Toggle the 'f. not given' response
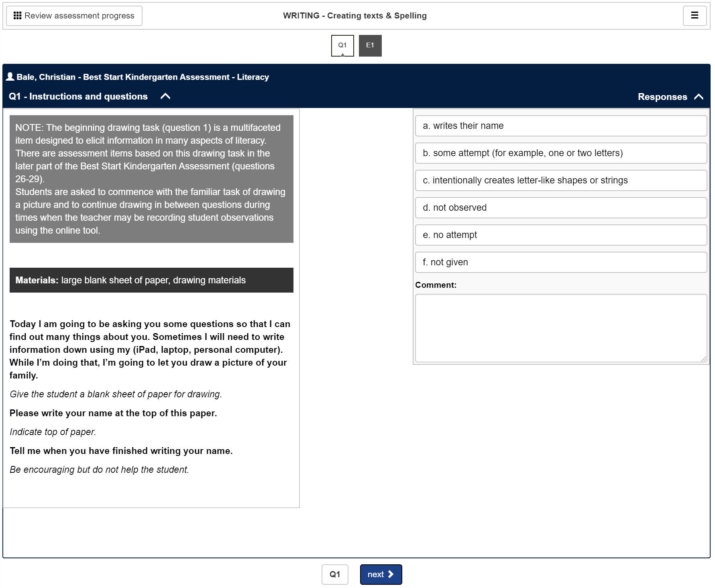The width and height of the screenshot is (715, 588). point(560,262)
